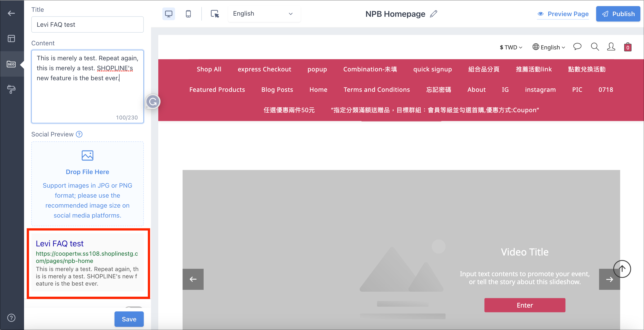Click the NPB Homepage title text
The height and width of the screenshot is (330, 644).
[395, 14]
